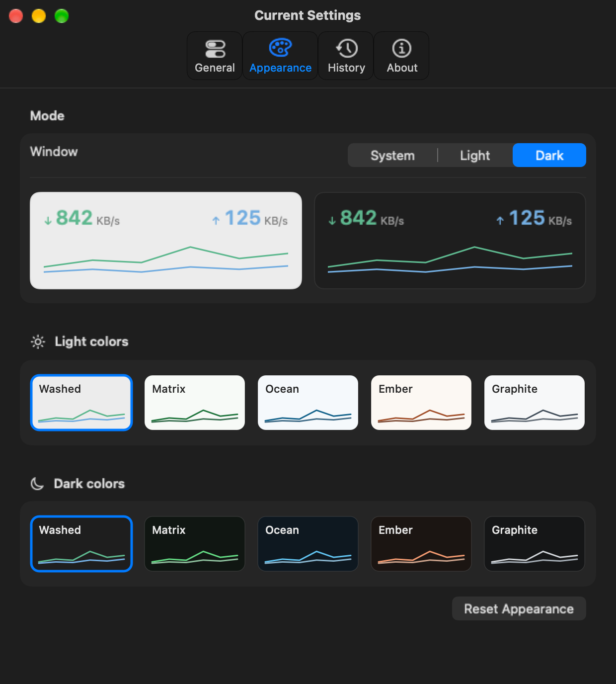Select Ocean under Dark colors

click(308, 544)
